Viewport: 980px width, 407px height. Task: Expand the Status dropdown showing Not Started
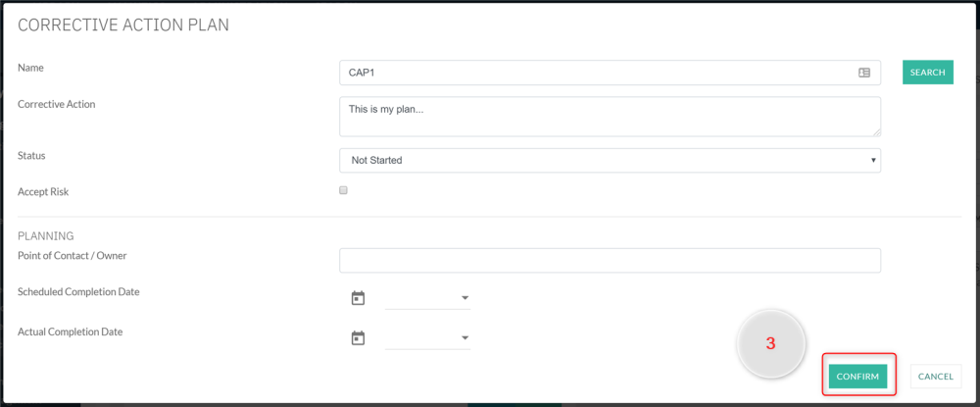point(610,160)
